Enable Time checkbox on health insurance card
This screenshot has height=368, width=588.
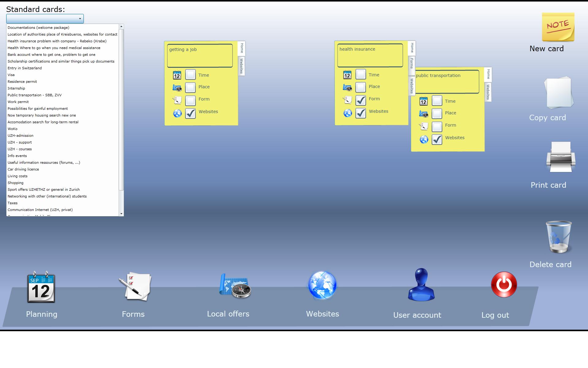click(361, 74)
